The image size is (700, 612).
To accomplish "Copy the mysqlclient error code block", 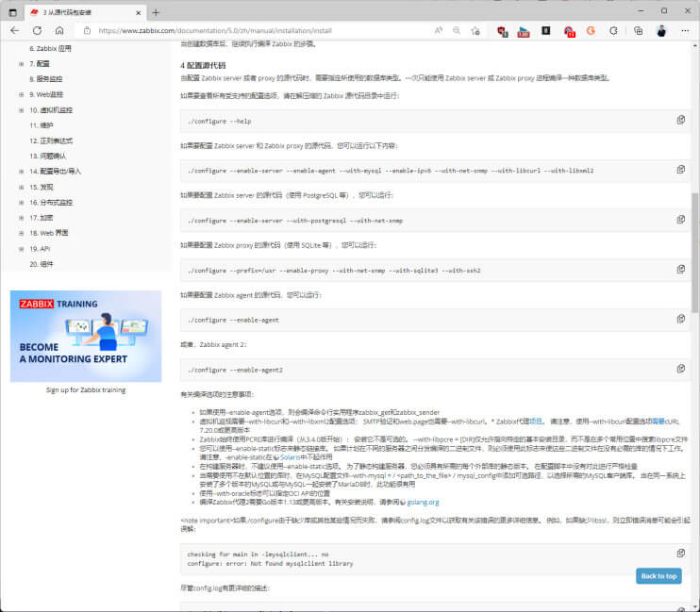I will click(x=681, y=554).
